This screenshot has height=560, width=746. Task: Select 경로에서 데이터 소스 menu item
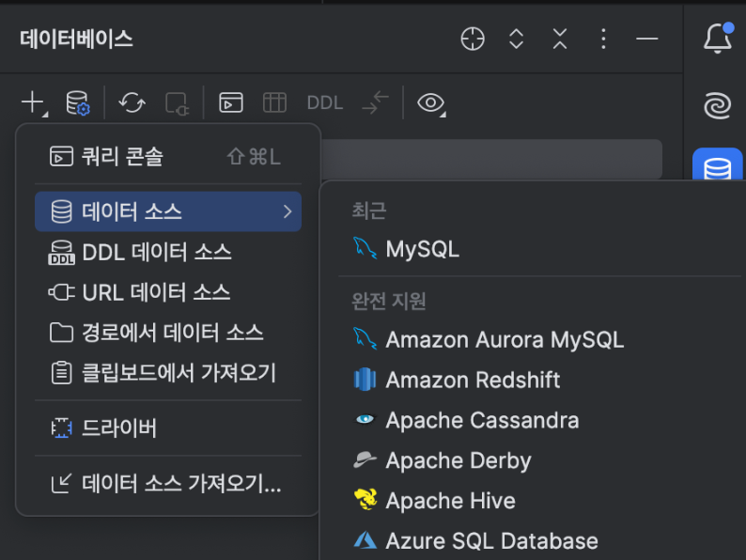click(168, 333)
